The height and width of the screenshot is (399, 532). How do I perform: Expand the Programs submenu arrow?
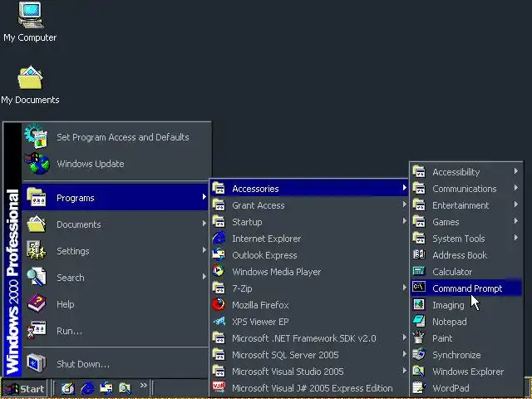(204, 197)
